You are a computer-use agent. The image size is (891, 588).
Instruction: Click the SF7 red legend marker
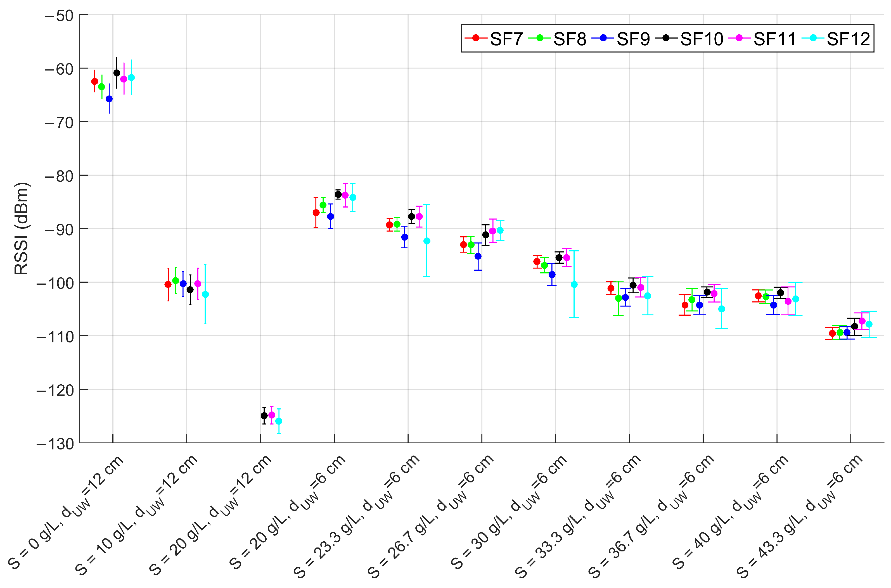click(x=476, y=38)
